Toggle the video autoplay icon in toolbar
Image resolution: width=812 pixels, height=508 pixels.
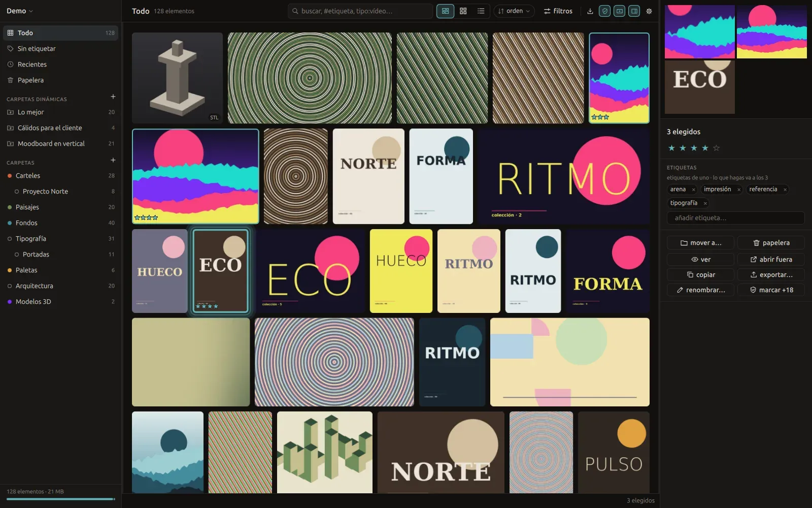(x=619, y=11)
